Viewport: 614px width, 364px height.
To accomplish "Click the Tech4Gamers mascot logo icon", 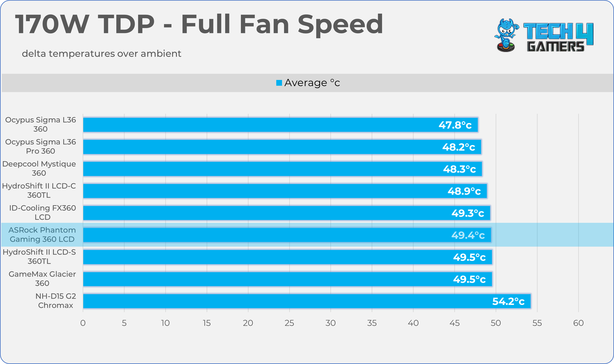I will point(506,35).
